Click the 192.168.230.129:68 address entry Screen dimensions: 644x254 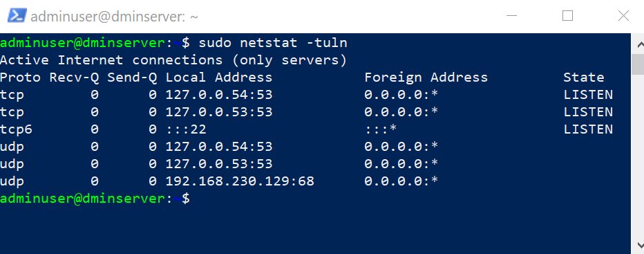(240, 181)
